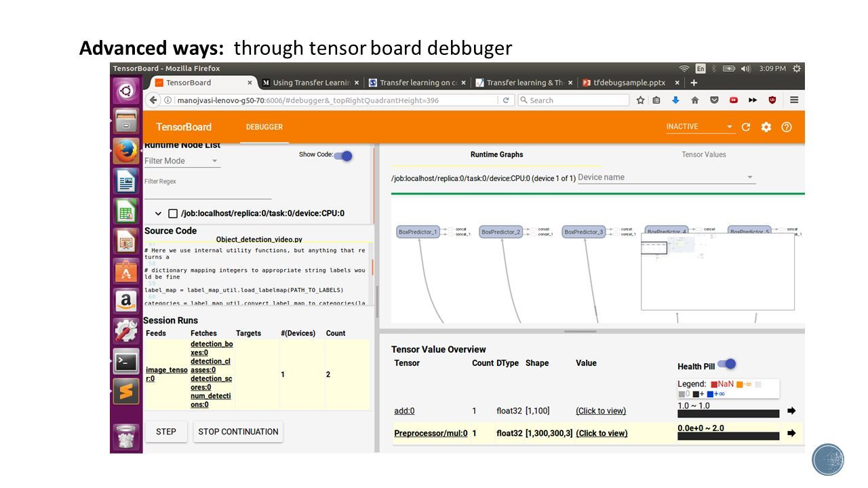Select the Runtime Graphs tab
Image resolution: width=868 pixels, height=488 pixels.
coord(497,155)
